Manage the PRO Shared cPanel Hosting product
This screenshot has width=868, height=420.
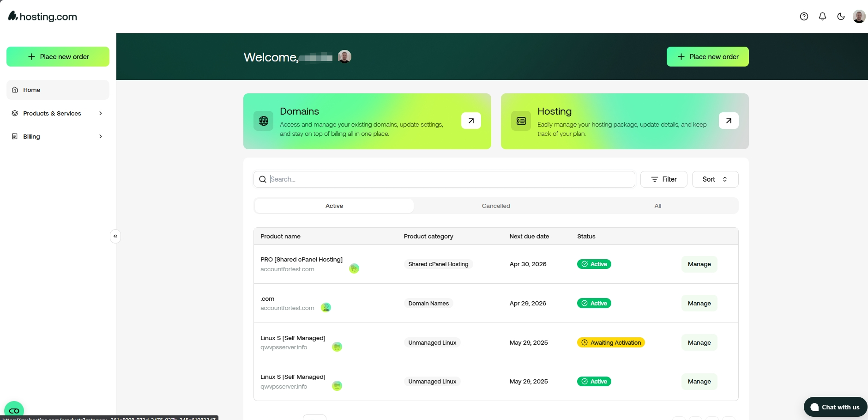click(699, 264)
